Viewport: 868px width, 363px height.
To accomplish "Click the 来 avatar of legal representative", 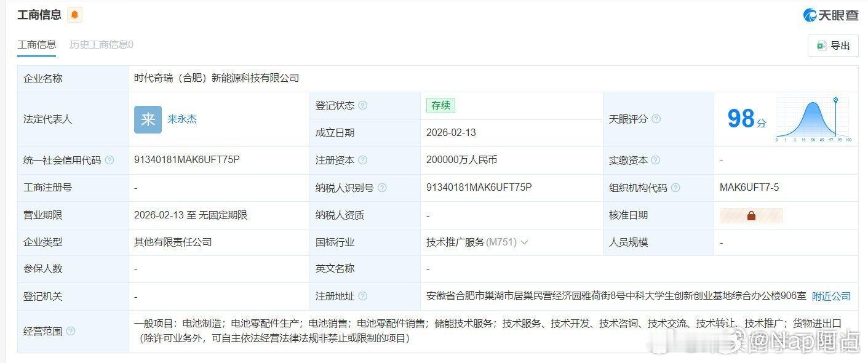I will (x=148, y=119).
